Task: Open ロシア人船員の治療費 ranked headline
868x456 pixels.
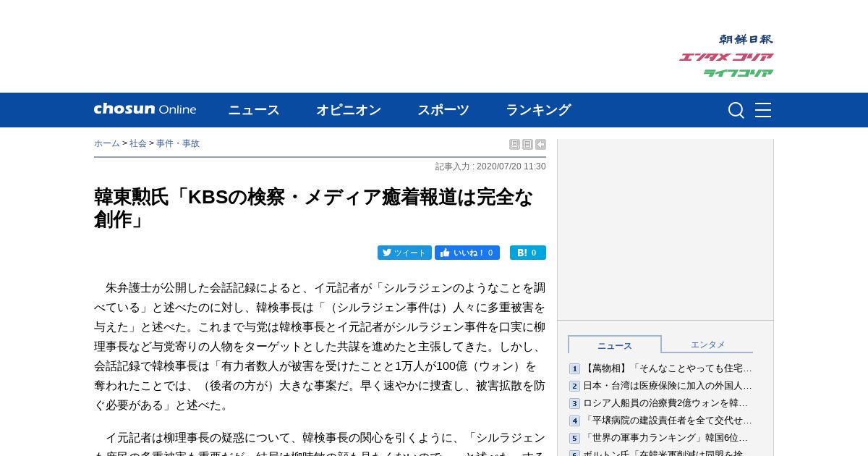Action: pyautogui.click(x=665, y=403)
